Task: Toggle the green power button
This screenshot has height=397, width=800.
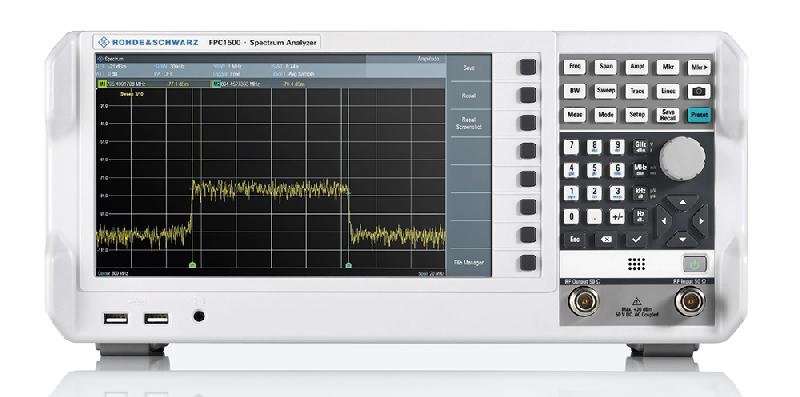Action: pos(694,264)
